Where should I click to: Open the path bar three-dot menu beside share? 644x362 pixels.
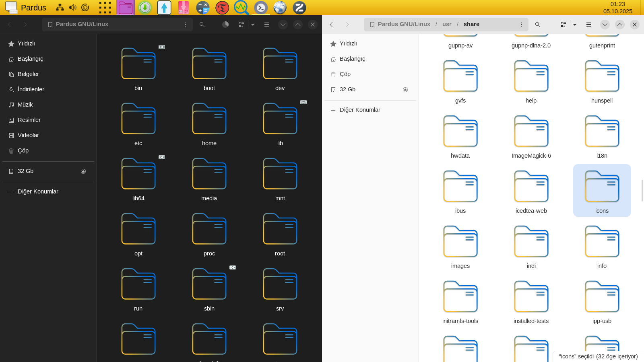[521, 25]
